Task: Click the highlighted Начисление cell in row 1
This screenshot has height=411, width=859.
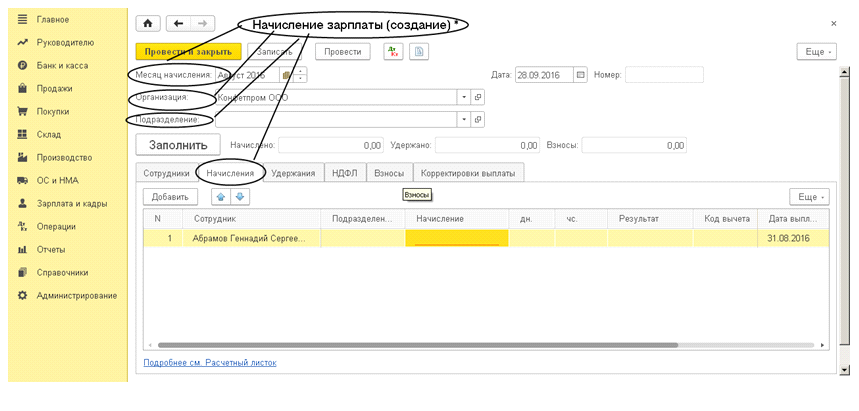Action: (457, 238)
